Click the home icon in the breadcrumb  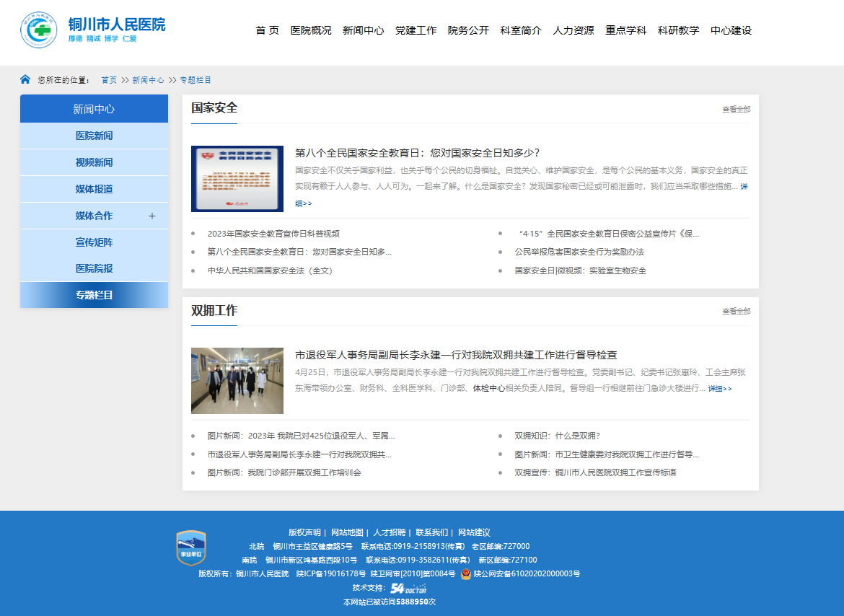pyautogui.click(x=25, y=79)
